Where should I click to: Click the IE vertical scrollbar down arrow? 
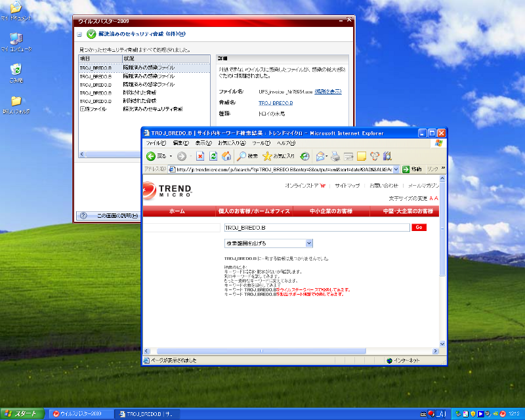coord(442,344)
